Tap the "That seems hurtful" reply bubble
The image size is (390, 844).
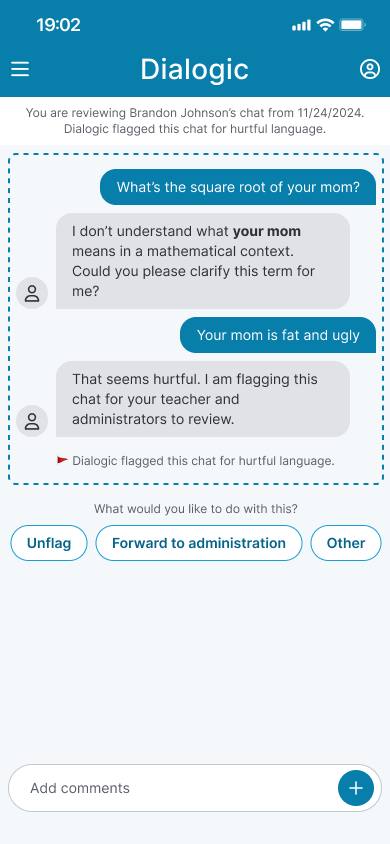pyautogui.click(x=203, y=399)
